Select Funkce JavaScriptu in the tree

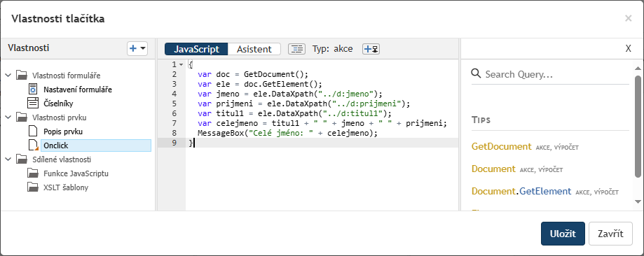[76, 173]
